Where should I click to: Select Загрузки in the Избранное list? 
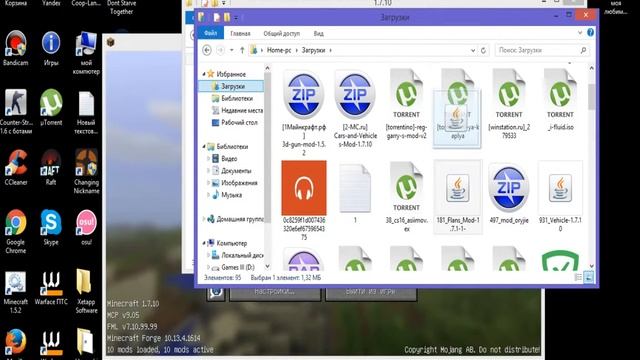230,86
